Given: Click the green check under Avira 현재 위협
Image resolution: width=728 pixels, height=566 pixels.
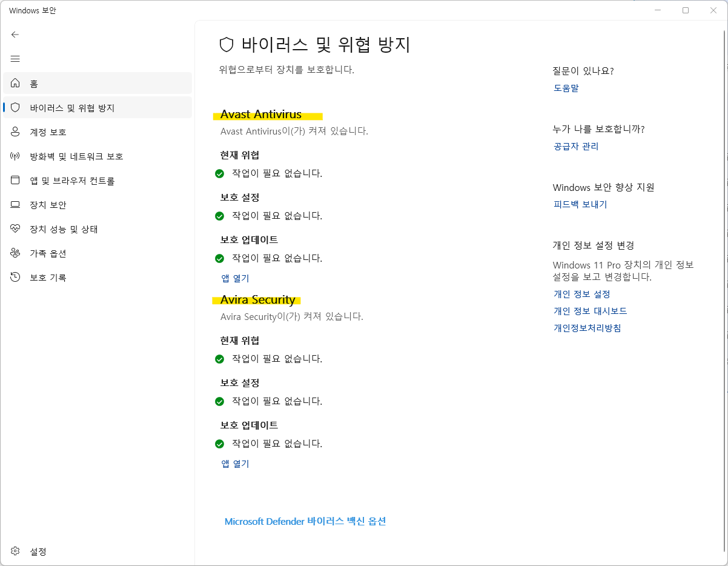Looking at the screenshot, I should pos(220,359).
